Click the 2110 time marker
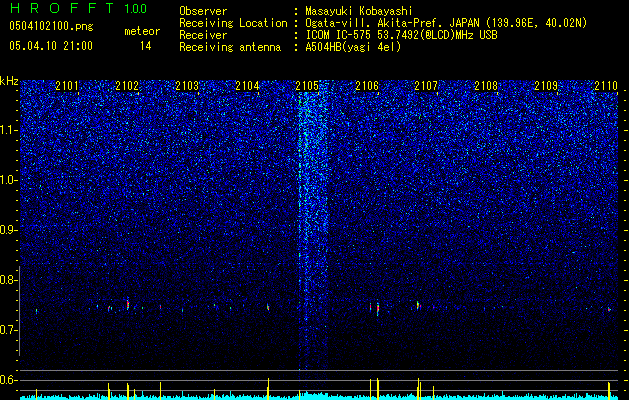This screenshot has height=400, width=629. coord(606,85)
